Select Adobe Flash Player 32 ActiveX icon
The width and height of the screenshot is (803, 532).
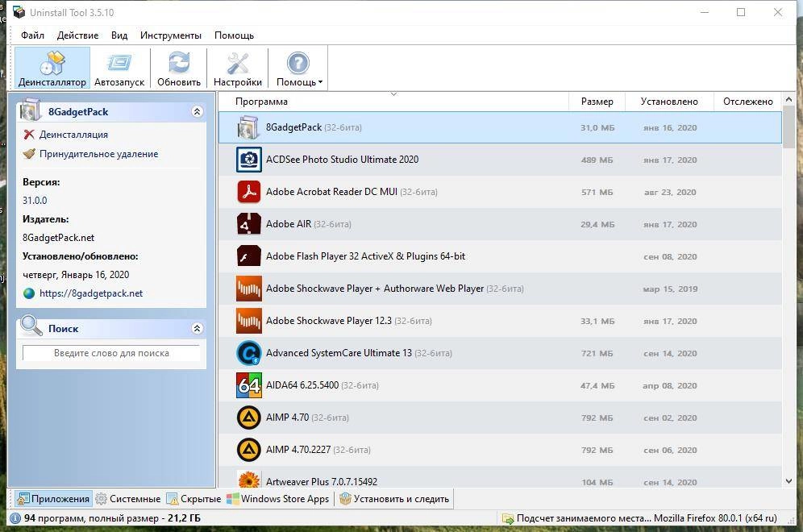[x=249, y=256]
